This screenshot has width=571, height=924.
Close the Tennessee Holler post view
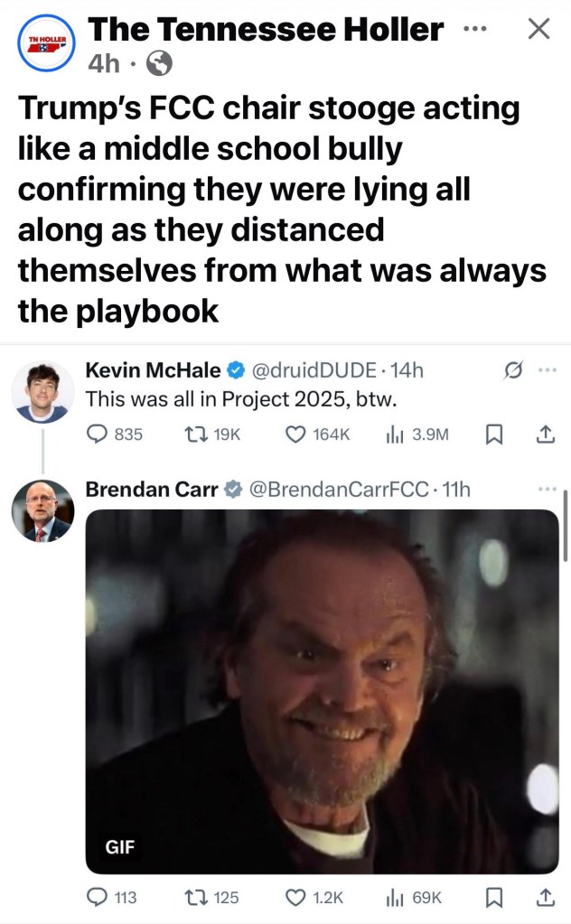[x=538, y=30]
